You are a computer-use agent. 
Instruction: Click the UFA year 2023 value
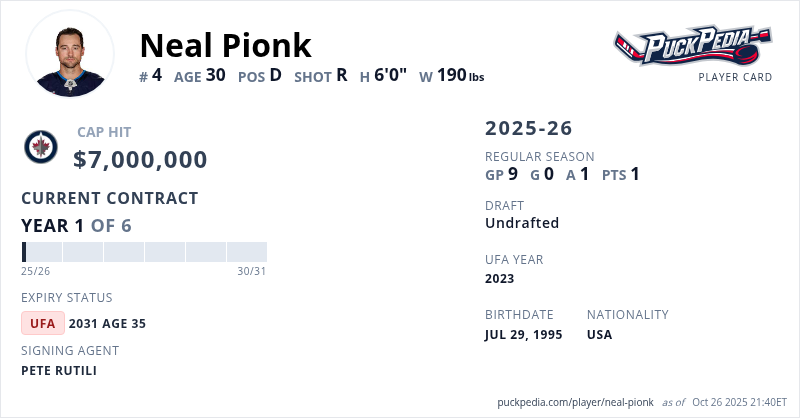click(501, 278)
